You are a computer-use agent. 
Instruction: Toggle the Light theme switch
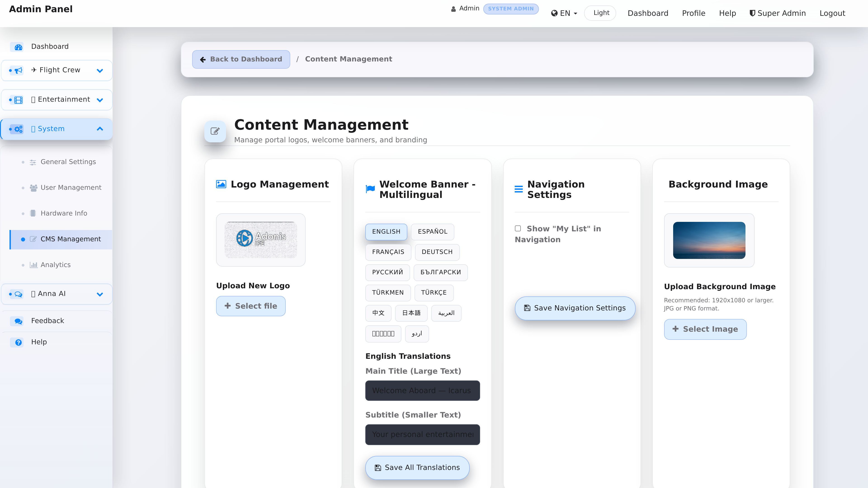600,13
